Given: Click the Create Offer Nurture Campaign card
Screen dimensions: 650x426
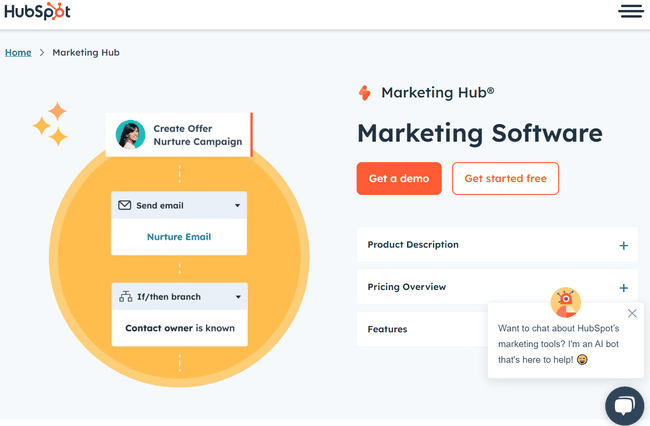Looking at the screenshot, I should tap(179, 135).
